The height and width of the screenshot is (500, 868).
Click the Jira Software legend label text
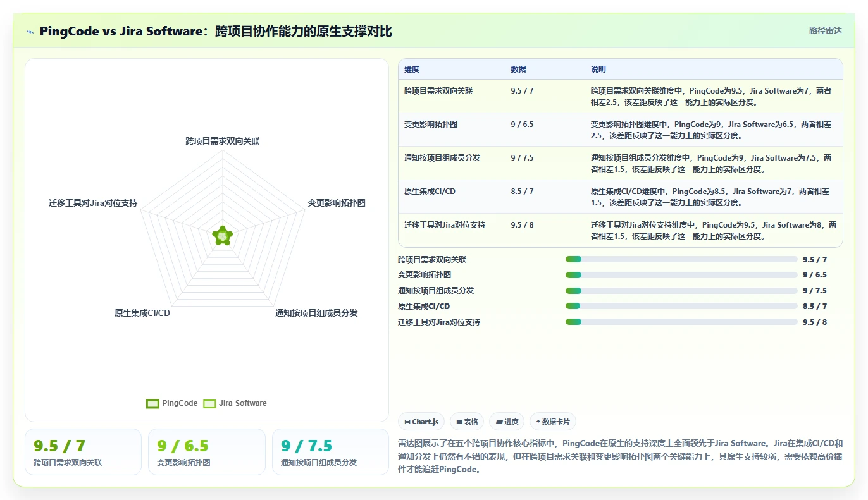click(x=243, y=403)
